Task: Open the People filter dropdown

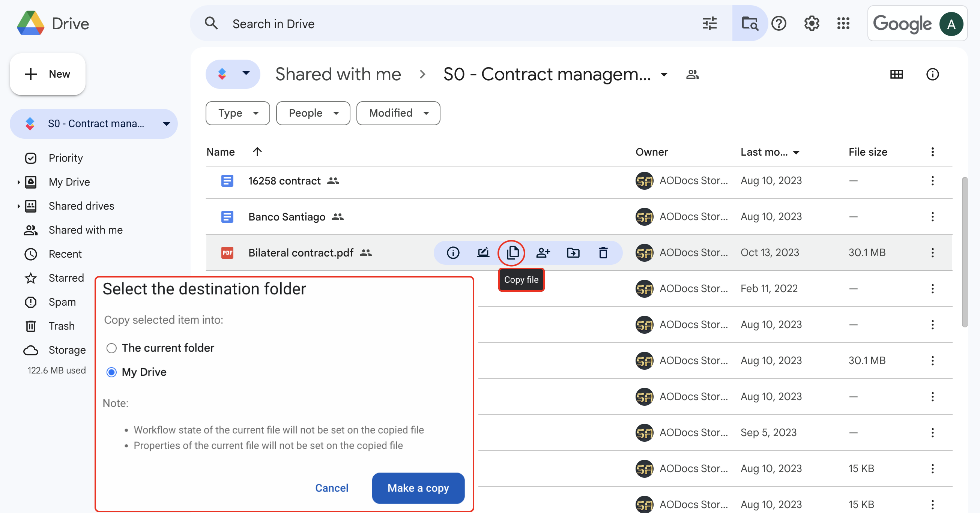Action: 313,113
